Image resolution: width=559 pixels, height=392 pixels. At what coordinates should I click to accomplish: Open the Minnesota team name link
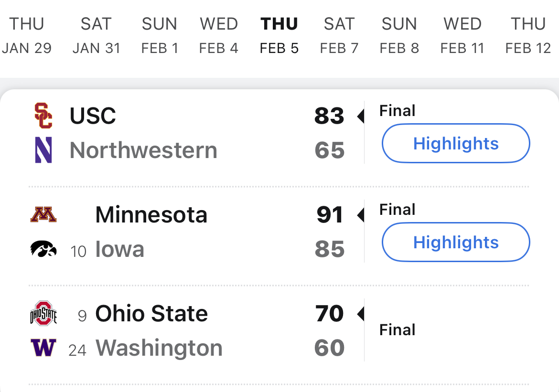coord(151,215)
